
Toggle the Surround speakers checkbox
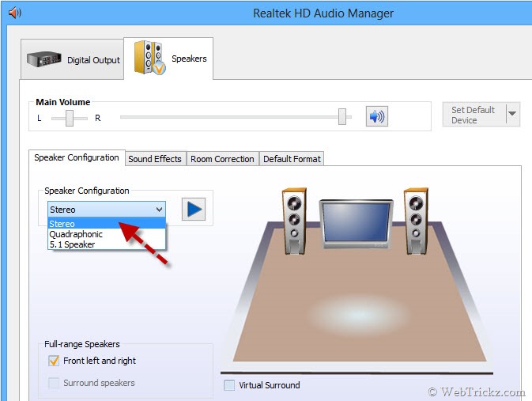(x=54, y=383)
